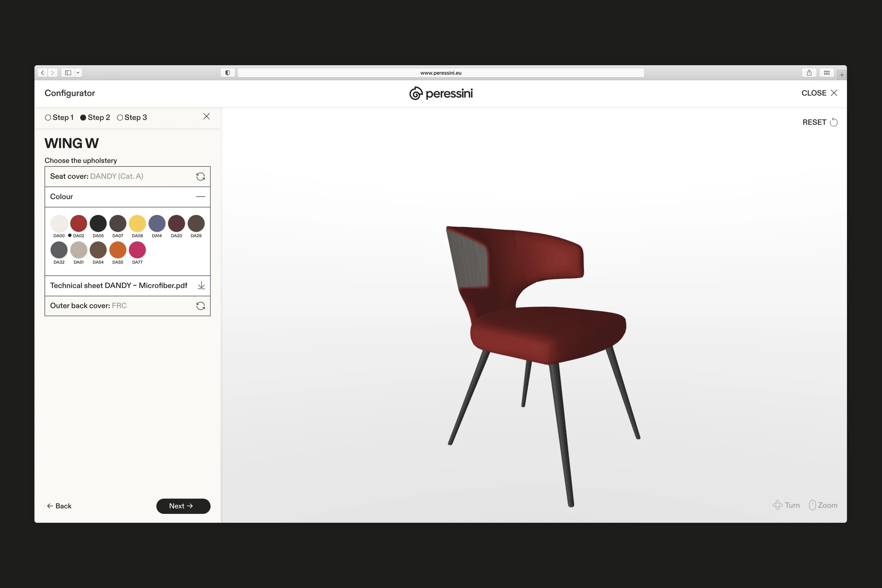Image resolution: width=882 pixels, height=588 pixels.
Task: Click the Next button
Action: point(183,506)
